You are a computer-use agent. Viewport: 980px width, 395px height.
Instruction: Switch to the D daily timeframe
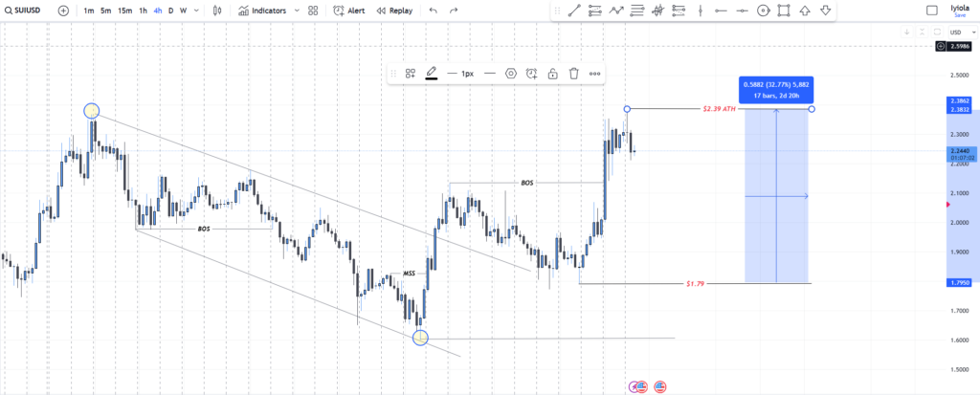[x=170, y=11]
